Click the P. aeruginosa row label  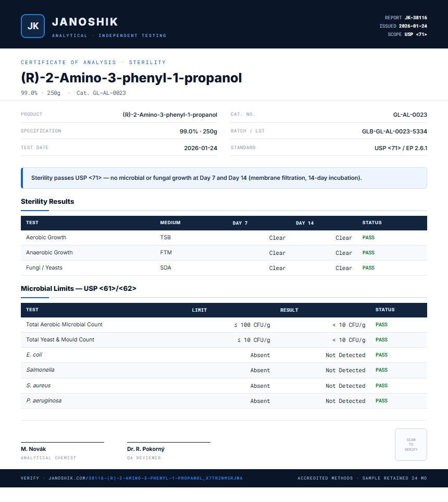point(44,400)
